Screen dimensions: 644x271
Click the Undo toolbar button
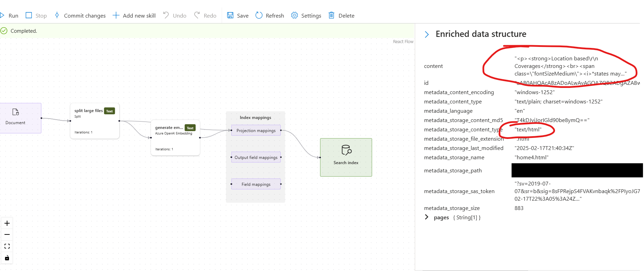point(175,16)
